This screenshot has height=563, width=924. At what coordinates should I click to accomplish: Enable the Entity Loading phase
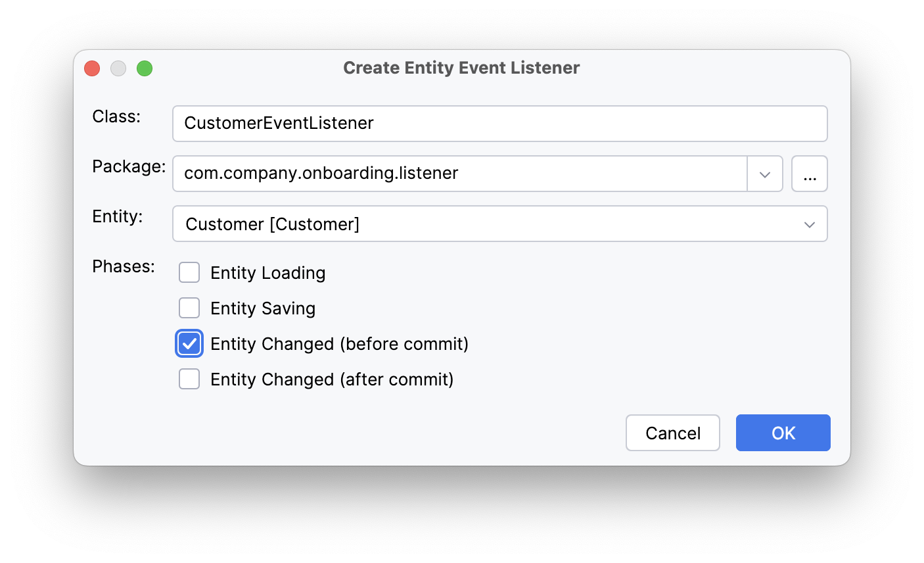pyautogui.click(x=189, y=272)
